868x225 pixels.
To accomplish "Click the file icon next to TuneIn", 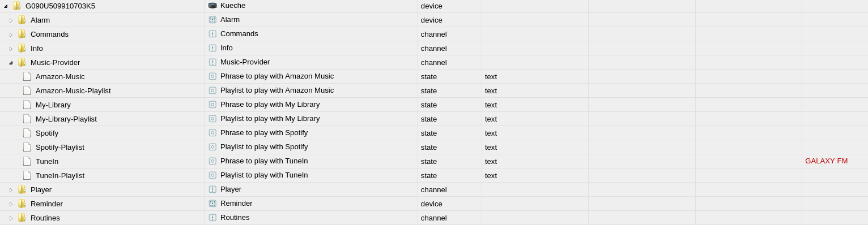I will (27, 161).
